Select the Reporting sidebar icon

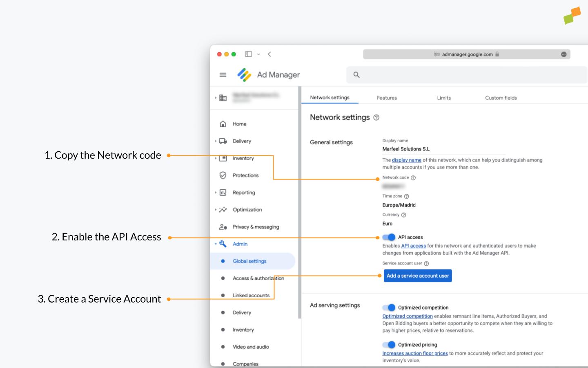[x=223, y=192]
